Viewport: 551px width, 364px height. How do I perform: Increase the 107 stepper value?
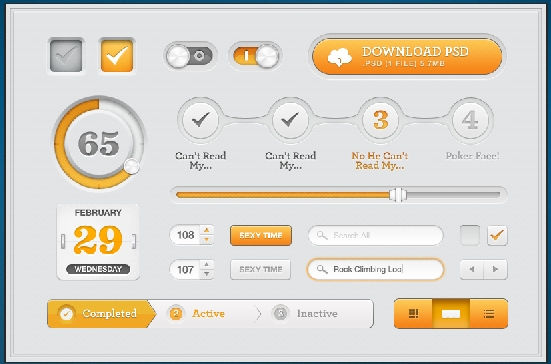click(x=207, y=264)
